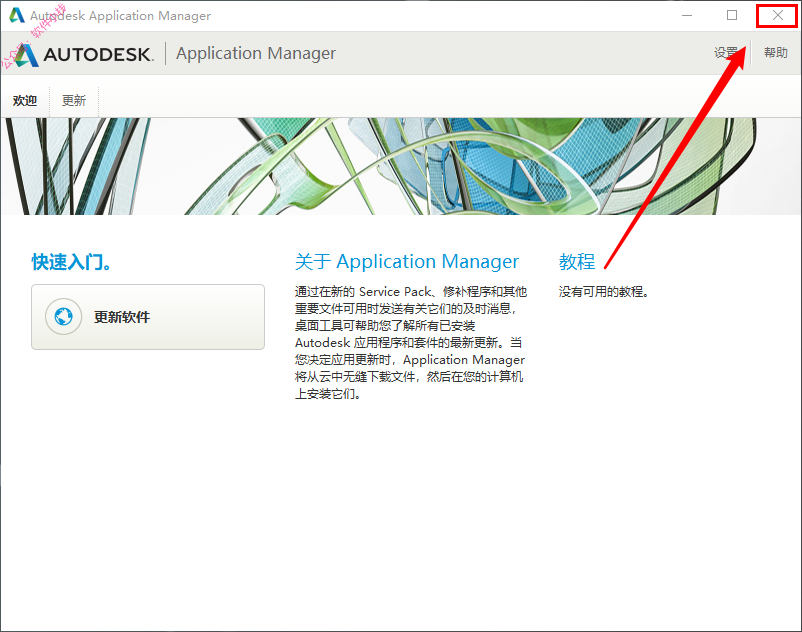Click the Autodesk icon in the title bar

[x=17, y=15]
